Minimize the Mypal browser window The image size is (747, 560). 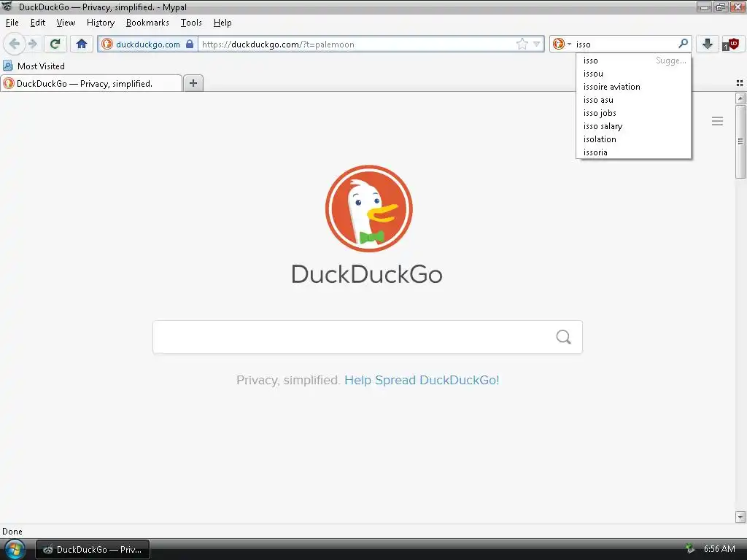coord(704,7)
